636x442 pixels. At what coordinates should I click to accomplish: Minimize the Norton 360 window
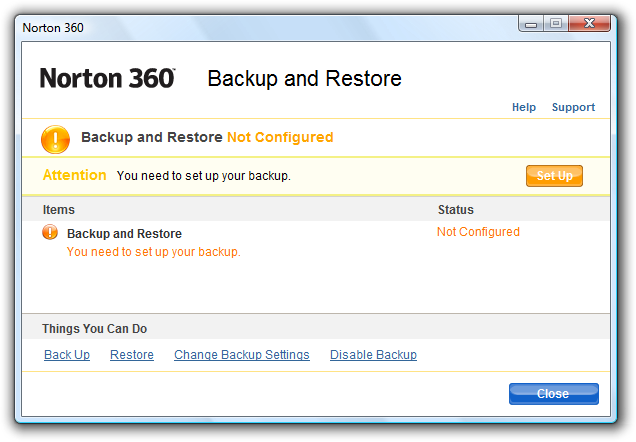pyautogui.click(x=531, y=24)
